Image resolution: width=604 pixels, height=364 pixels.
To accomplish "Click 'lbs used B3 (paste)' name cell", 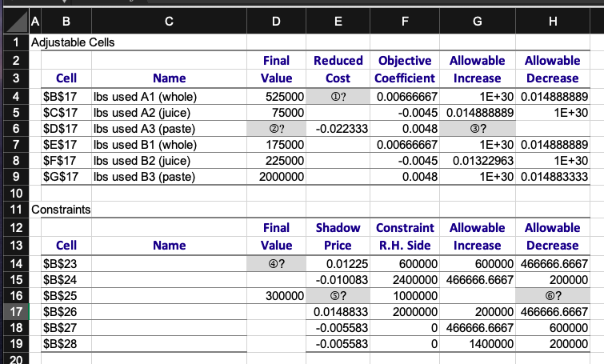I will click(169, 177).
